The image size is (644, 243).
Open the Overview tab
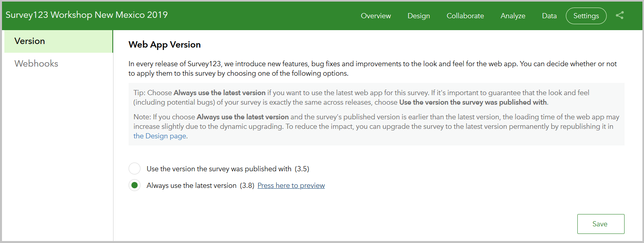[376, 16]
